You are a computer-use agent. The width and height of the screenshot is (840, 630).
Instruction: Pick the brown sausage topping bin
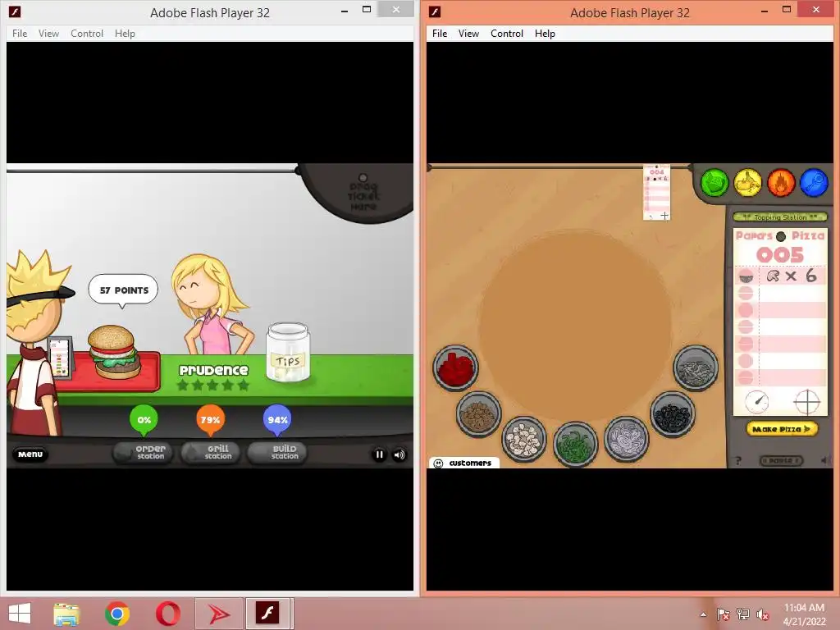[x=478, y=414]
